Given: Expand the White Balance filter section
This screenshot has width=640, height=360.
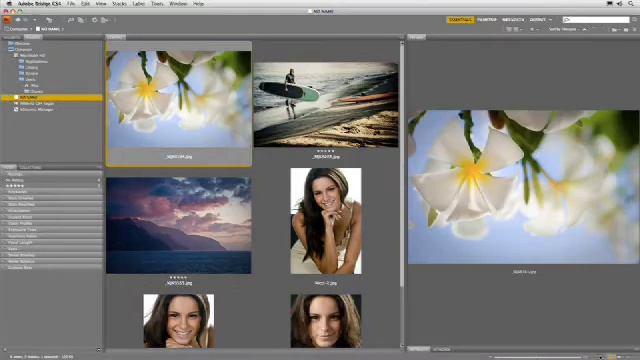Looking at the screenshot, I should (x=52, y=261).
